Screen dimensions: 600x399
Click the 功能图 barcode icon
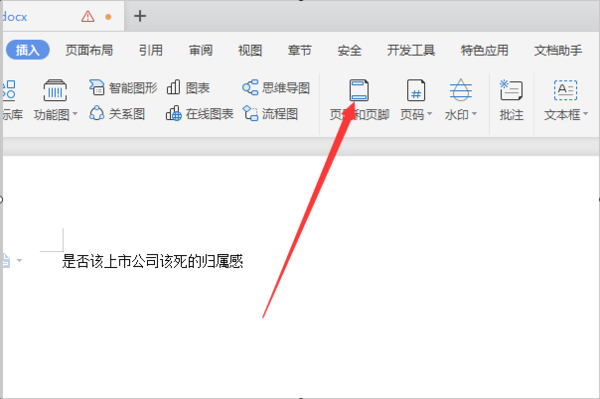pos(55,90)
